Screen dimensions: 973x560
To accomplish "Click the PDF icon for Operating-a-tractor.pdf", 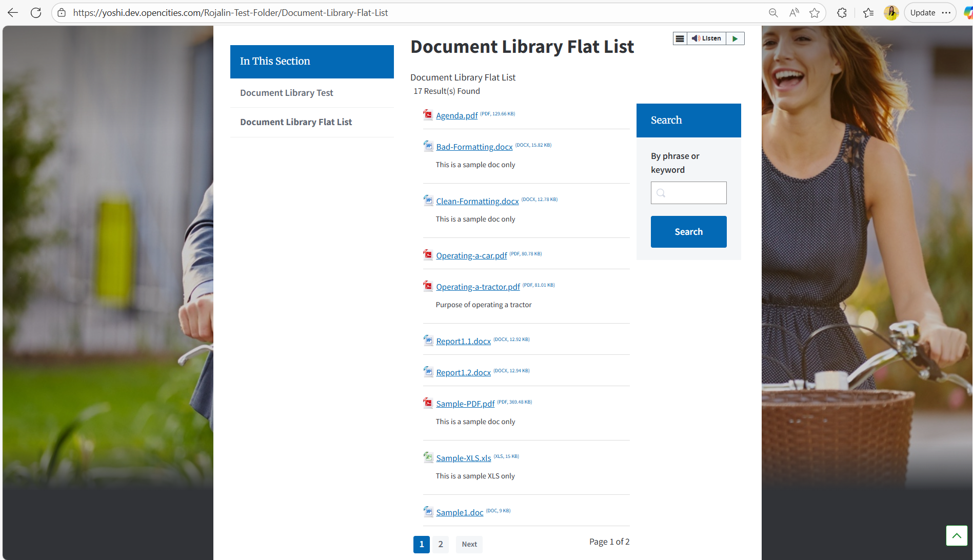I will click(x=428, y=286).
